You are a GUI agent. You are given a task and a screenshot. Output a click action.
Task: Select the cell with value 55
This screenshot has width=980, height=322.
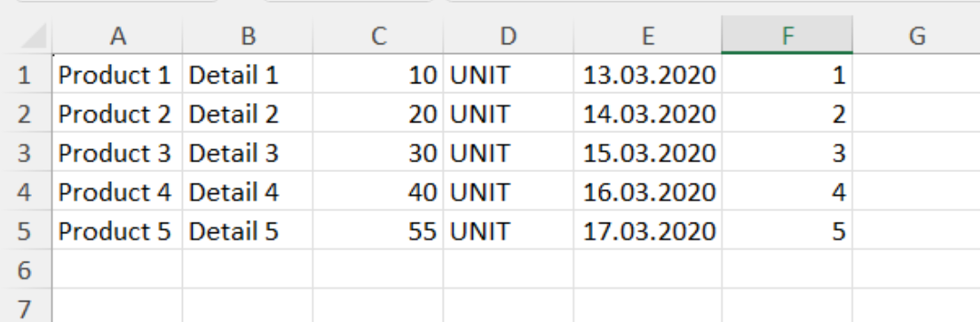pyautogui.click(x=378, y=231)
